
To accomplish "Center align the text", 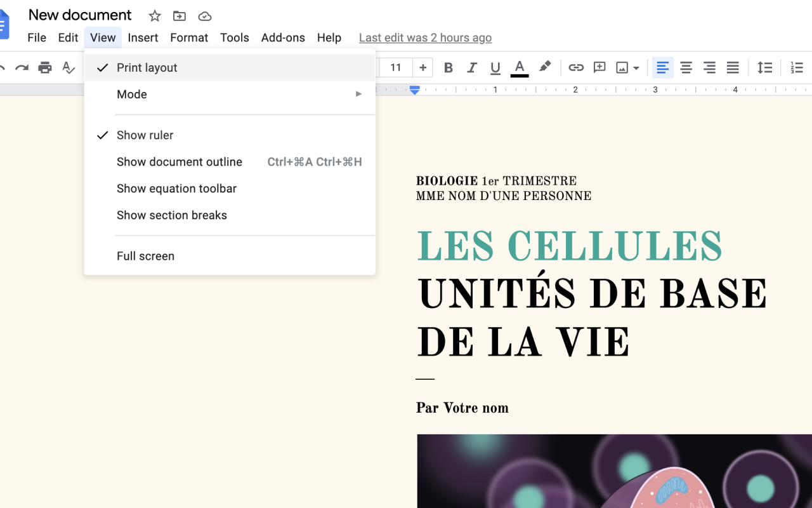I will pyautogui.click(x=686, y=67).
